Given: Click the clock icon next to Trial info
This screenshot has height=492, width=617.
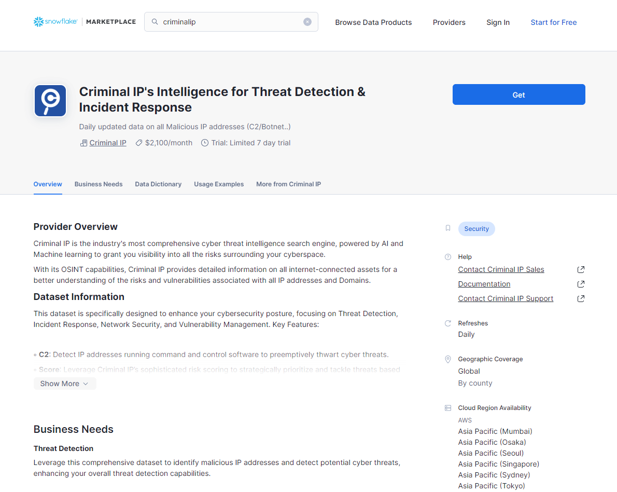Looking at the screenshot, I should click(205, 143).
